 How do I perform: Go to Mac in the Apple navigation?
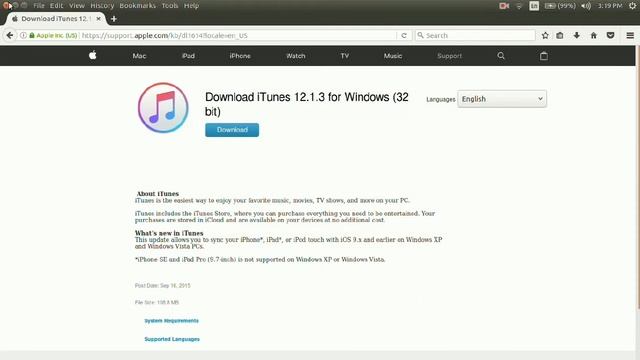coord(139,56)
